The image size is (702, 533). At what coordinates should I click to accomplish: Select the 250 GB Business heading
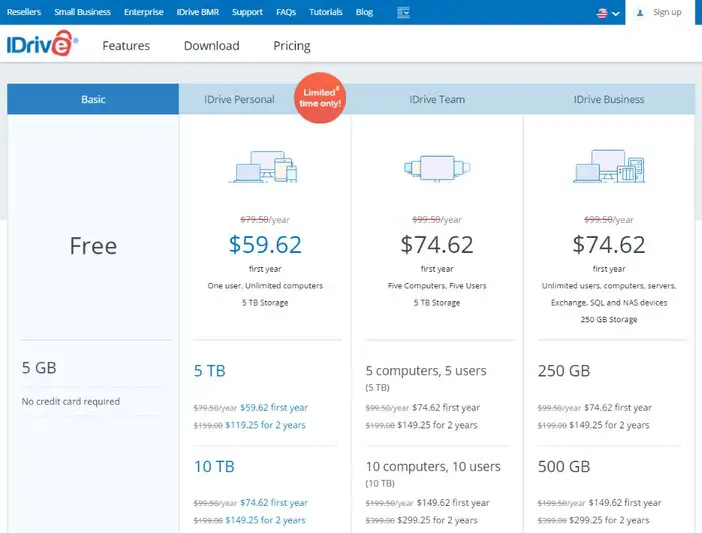[x=564, y=371]
